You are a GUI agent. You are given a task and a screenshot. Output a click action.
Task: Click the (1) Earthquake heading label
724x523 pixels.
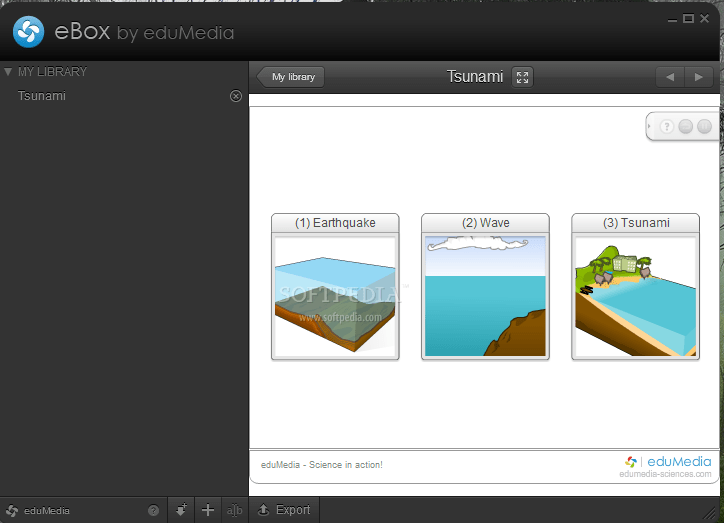(x=335, y=223)
